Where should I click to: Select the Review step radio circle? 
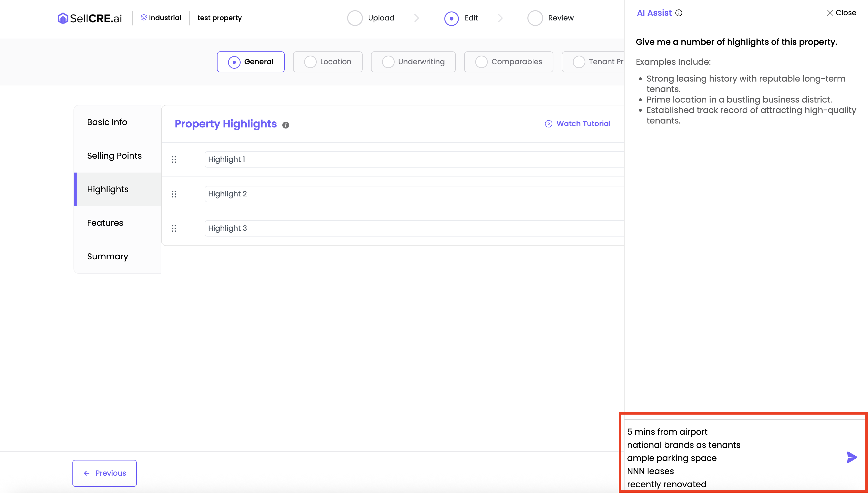pos(535,18)
